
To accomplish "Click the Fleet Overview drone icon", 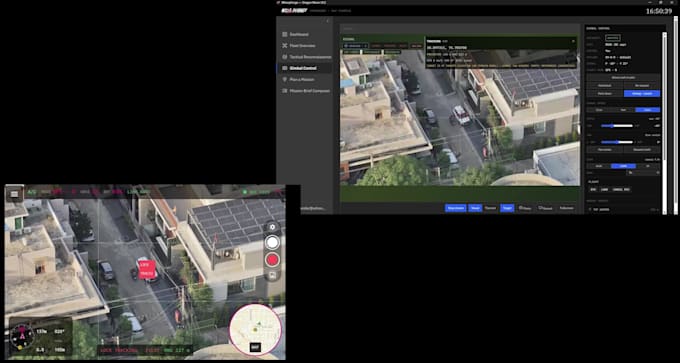I will [285, 46].
